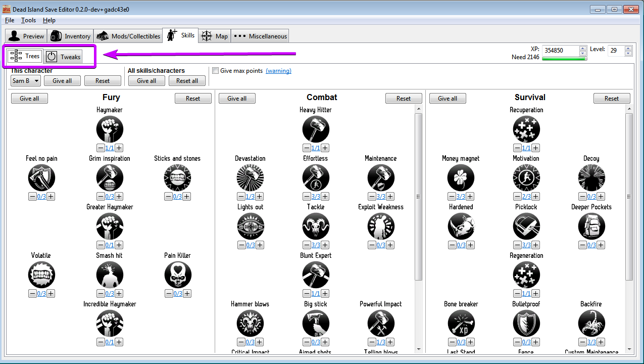Viewport: 644px width, 364px height.
Task: Select the Bone breaker skill icon
Action: pyautogui.click(x=461, y=323)
